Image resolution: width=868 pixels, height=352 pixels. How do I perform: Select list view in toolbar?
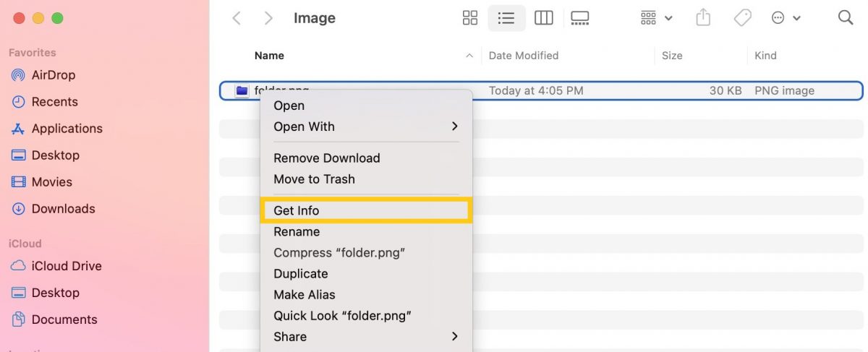point(506,18)
